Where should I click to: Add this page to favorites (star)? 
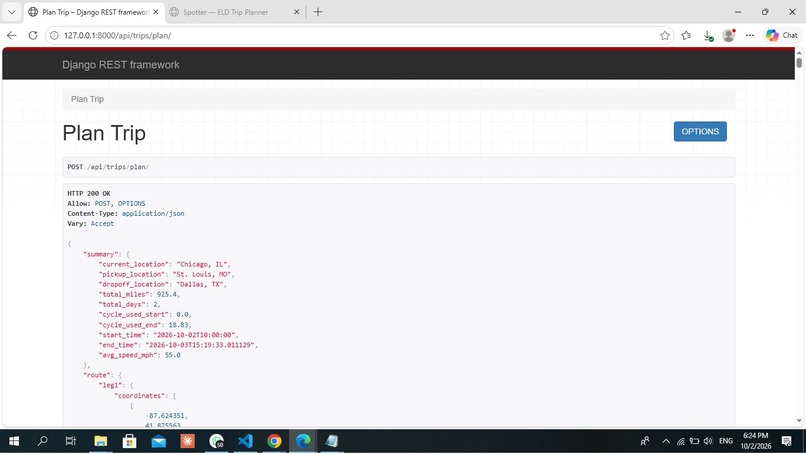(x=665, y=35)
